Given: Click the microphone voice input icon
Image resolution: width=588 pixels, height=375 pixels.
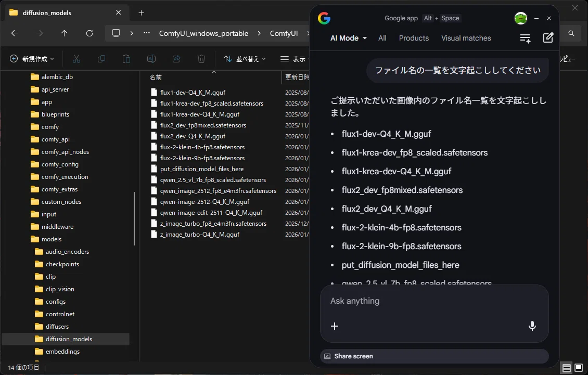Looking at the screenshot, I should (532, 326).
